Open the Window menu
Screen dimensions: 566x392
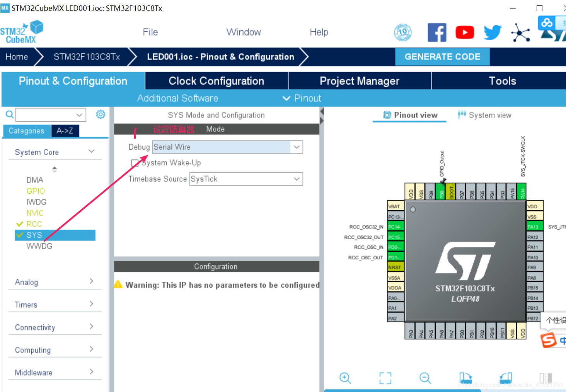(244, 32)
